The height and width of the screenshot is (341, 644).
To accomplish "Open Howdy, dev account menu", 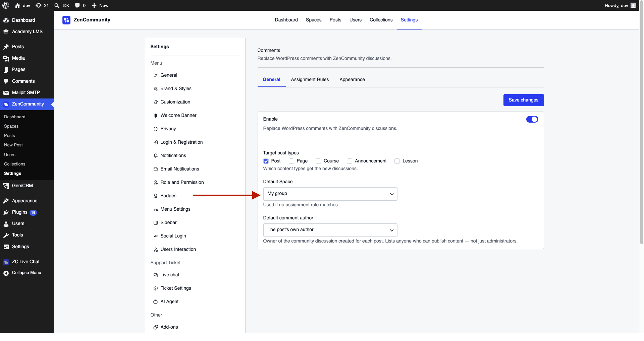I will pyautogui.click(x=620, y=5).
